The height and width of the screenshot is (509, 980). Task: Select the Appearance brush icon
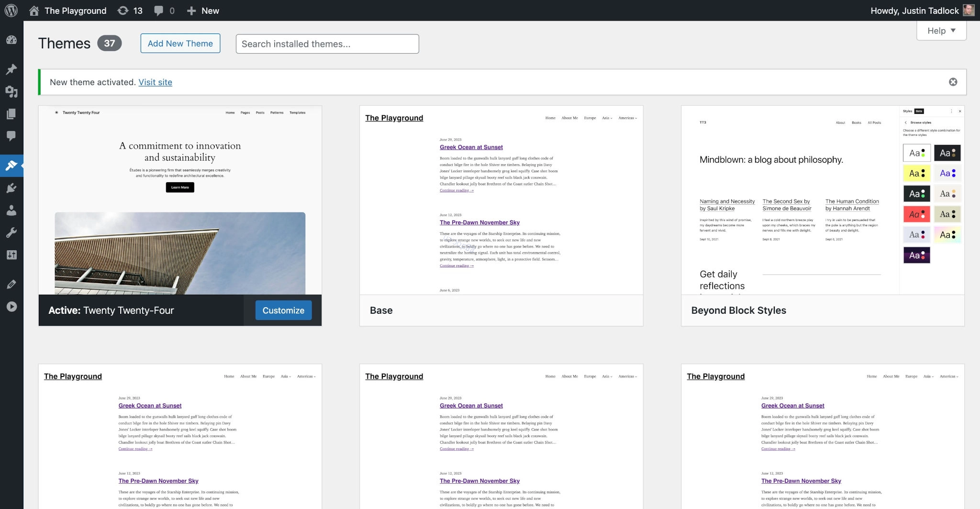tap(11, 166)
